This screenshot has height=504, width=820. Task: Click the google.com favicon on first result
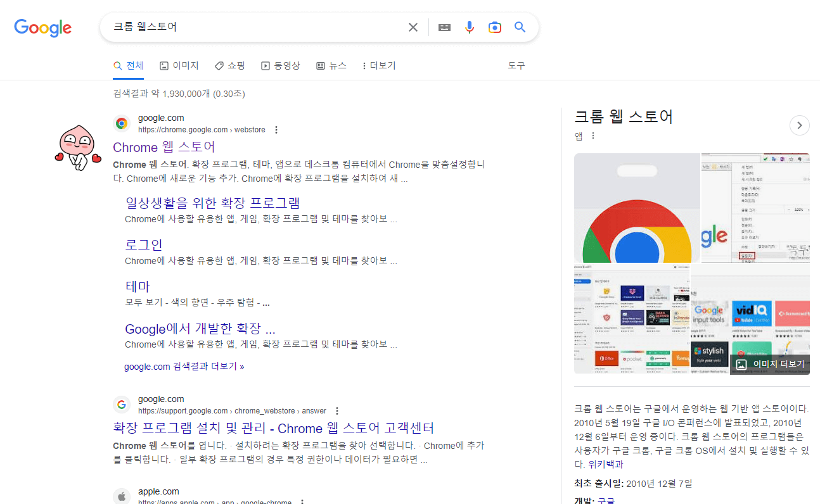(121, 123)
